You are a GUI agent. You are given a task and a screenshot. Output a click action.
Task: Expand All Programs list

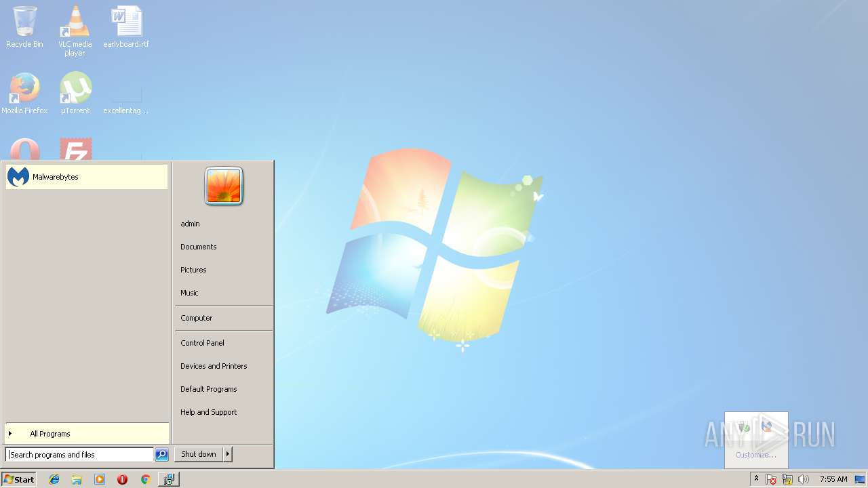[86, 434]
